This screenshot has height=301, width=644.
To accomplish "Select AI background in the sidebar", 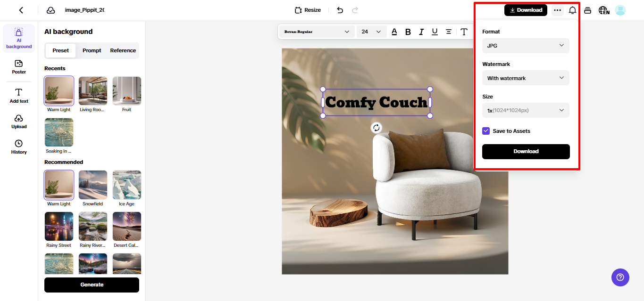I will pyautogui.click(x=19, y=38).
